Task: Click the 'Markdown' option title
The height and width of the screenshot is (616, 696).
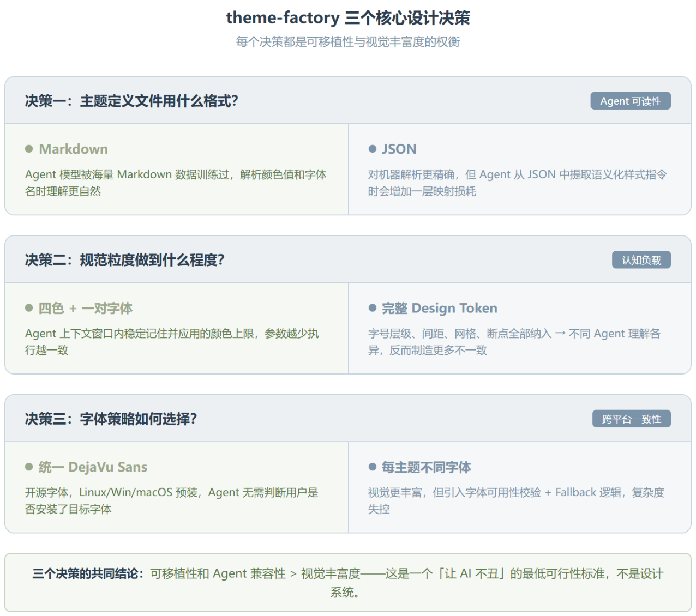Action: 74,149
